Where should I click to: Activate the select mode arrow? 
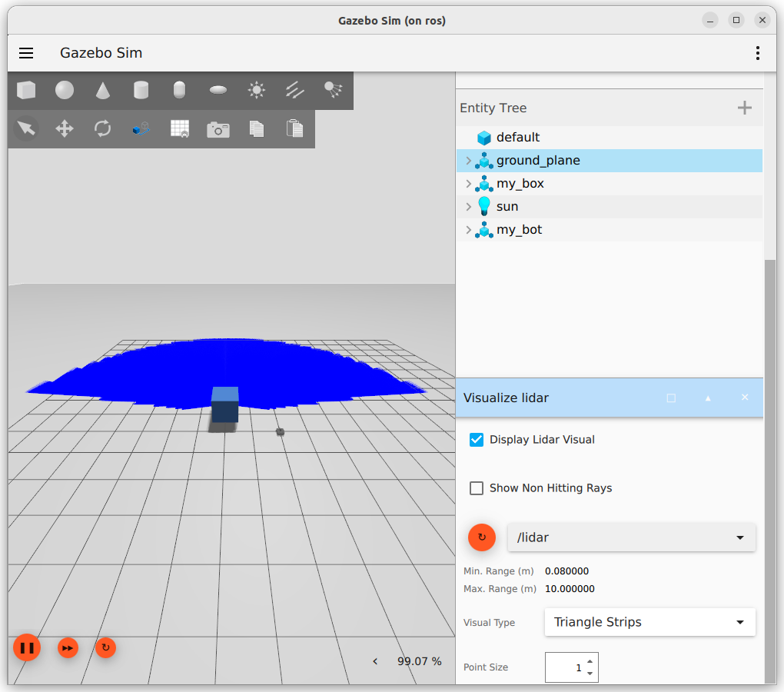pos(26,128)
